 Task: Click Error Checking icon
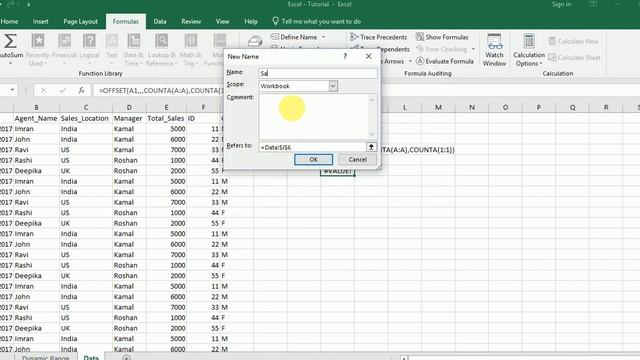point(420,49)
